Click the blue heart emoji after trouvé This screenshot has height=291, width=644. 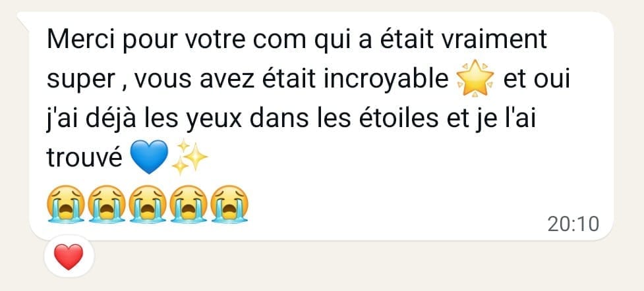click(149, 157)
